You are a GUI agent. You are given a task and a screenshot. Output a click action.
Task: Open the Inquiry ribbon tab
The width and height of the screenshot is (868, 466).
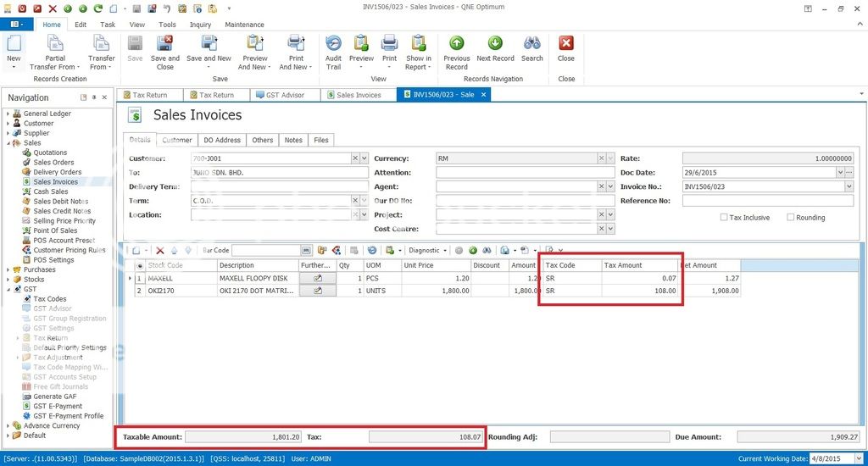pos(200,25)
